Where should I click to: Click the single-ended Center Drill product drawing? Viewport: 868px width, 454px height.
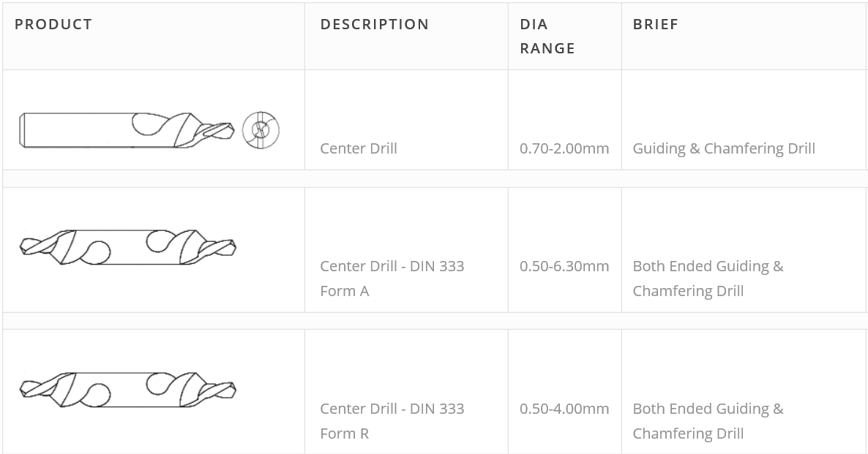click(126, 130)
